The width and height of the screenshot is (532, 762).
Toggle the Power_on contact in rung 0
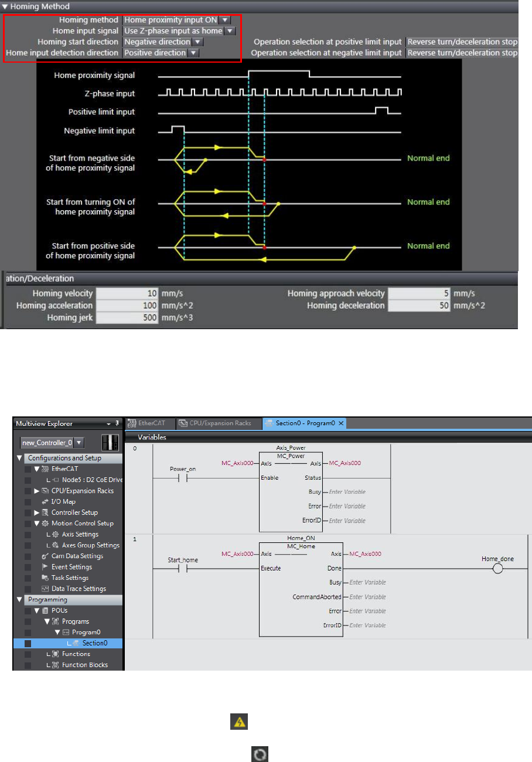[183, 478]
